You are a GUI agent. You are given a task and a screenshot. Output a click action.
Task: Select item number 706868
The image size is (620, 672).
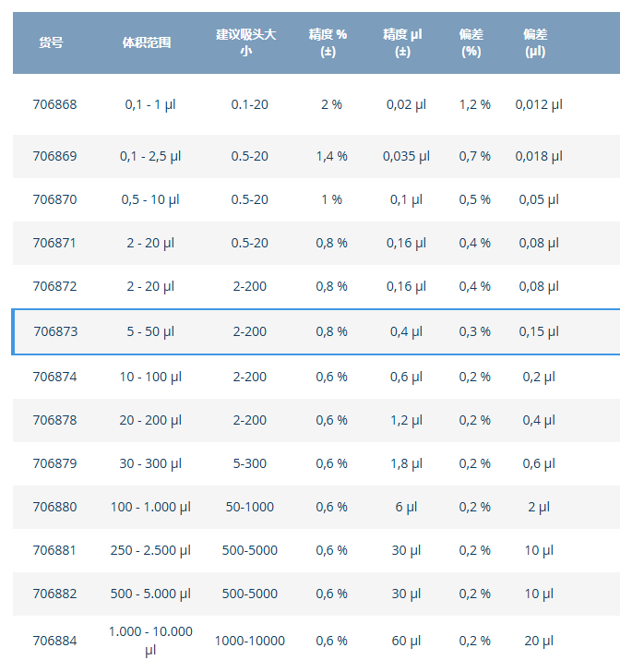pos(54,104)
